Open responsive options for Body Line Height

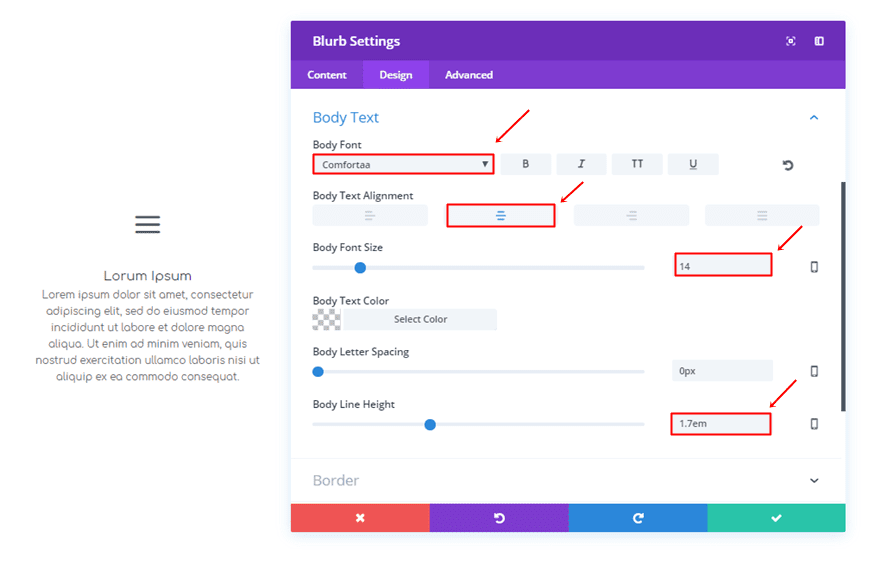814,424
